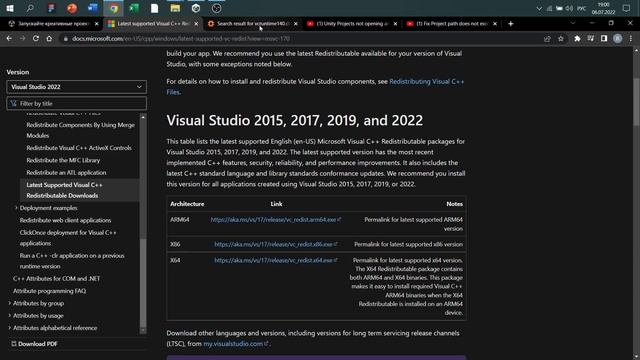Viewport: 640px width, 360px height.
Task: Share this page icon in address bar
Action: click(547, 39)
